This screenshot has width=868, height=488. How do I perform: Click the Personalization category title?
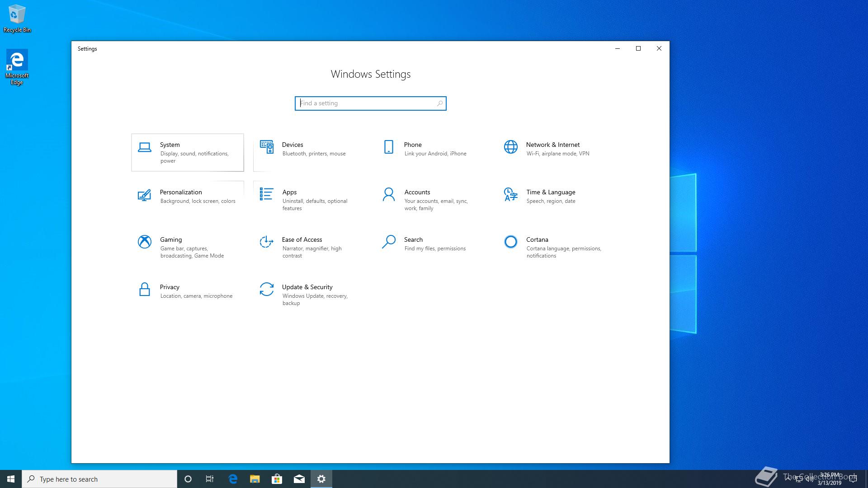(x=181, y=192)
